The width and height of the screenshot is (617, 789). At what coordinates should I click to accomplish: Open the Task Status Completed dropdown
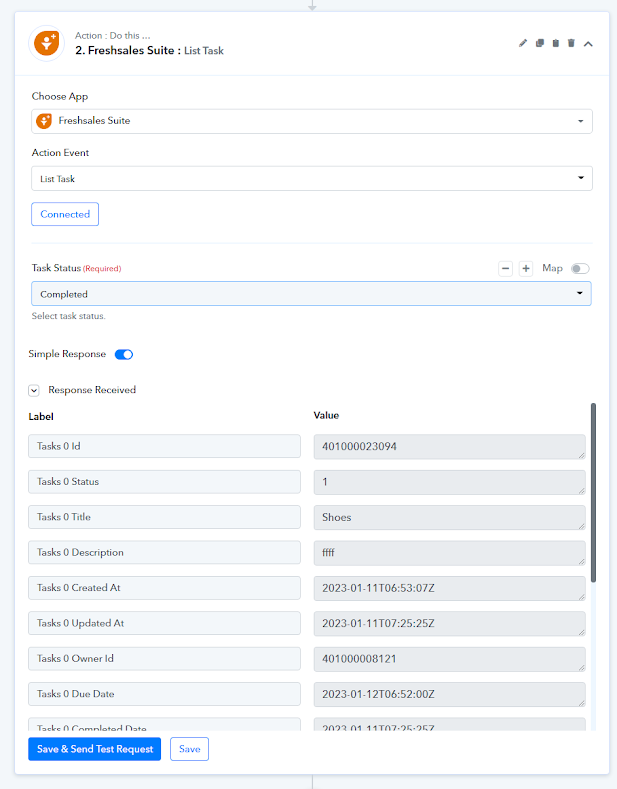[x=311, y=294]
